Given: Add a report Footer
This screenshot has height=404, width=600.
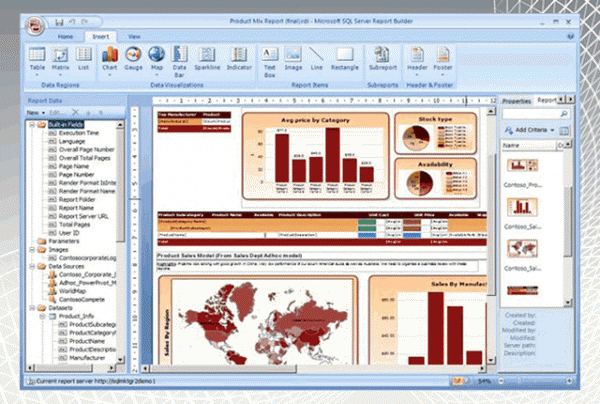Looking at the screenshot, I should click(x=443, y=60).
